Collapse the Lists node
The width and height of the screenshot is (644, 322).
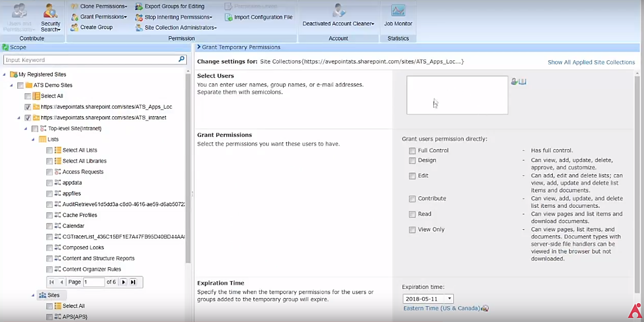coord(33,139)
